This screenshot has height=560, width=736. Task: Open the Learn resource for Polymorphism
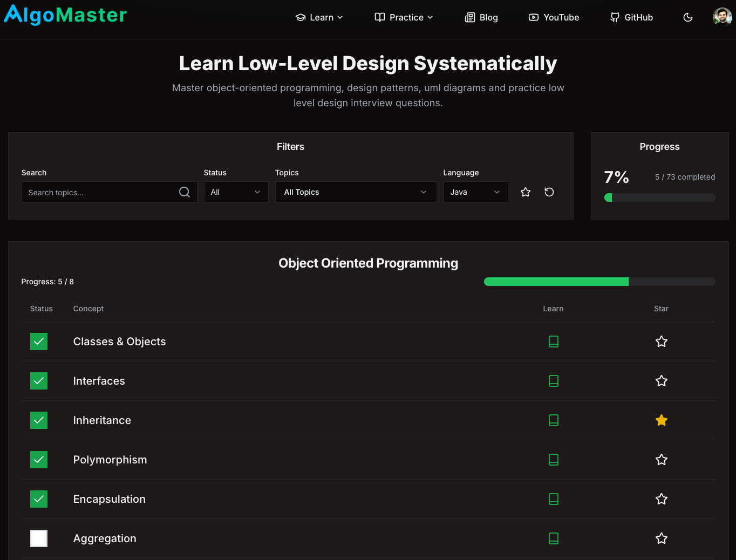click(554, 460)
